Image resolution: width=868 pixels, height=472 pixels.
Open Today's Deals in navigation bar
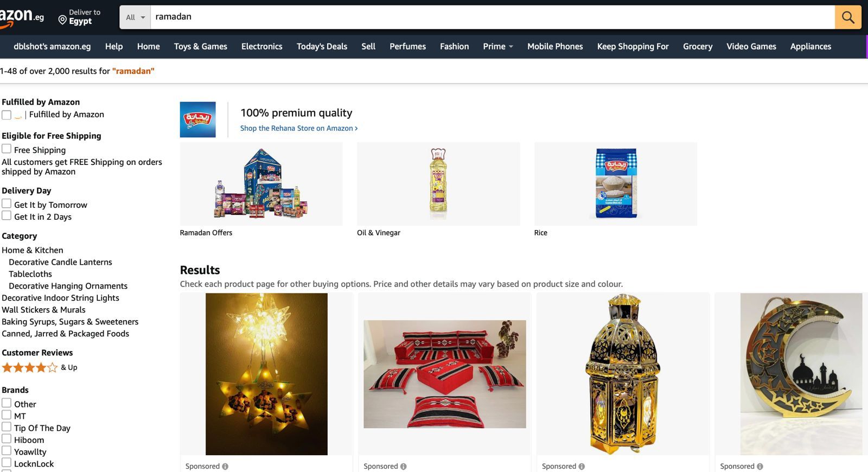coord(322,47)
